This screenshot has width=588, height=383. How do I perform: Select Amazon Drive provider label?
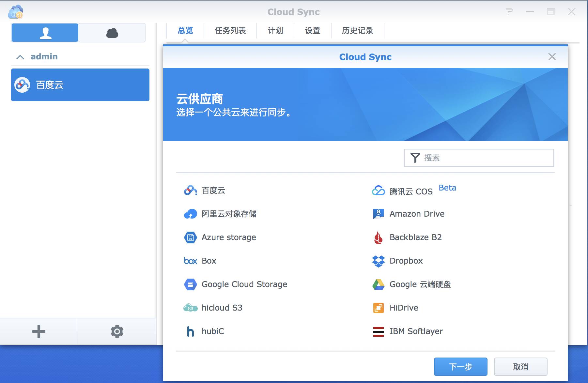coord(417,214)
